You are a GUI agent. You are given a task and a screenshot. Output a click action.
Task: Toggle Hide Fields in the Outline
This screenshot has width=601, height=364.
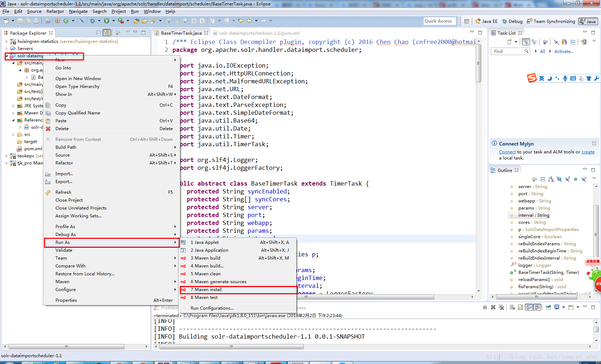pyautogui.click(x=559, y=179)
